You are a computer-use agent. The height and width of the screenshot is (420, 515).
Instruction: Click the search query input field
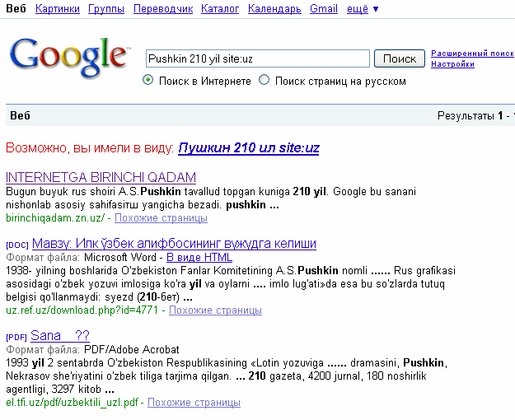point(258,58)
